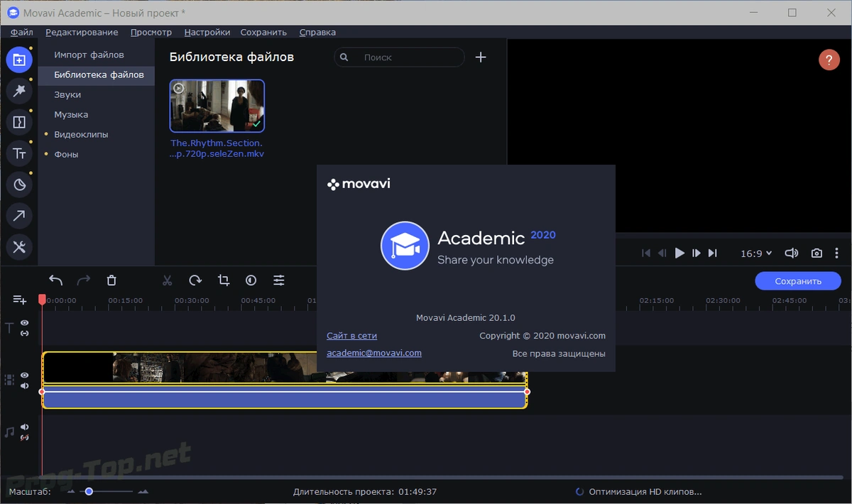The height and width of the screenshot is (504, 852).
Task: Open the Справка menu
Action: point(317,32)
